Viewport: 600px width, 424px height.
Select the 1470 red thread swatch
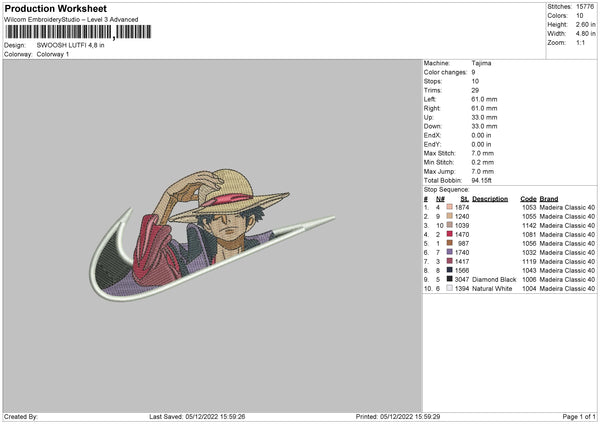click(449, 234)
